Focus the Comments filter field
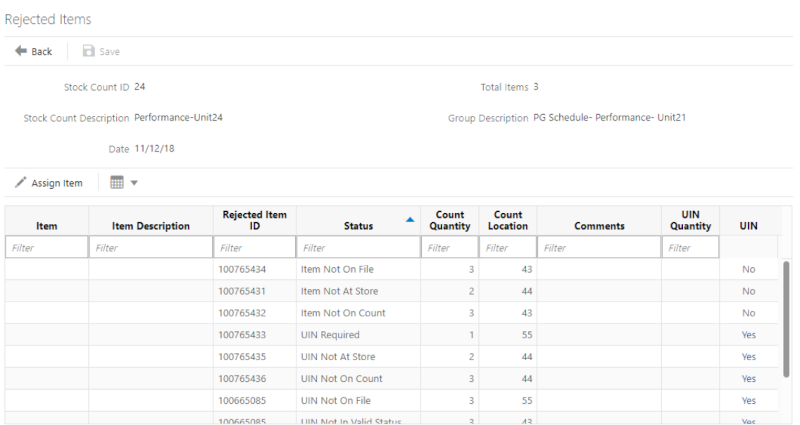The height and width of the screenshot is (425, 800). 599,247
